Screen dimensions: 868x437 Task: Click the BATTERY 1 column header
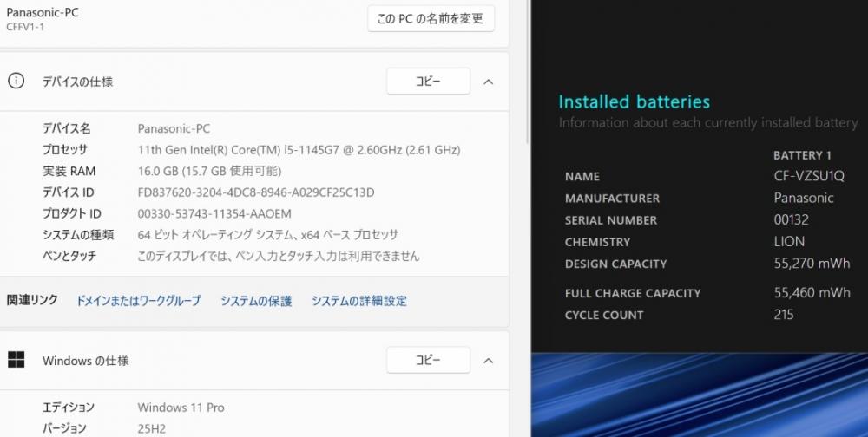(802, 155)
